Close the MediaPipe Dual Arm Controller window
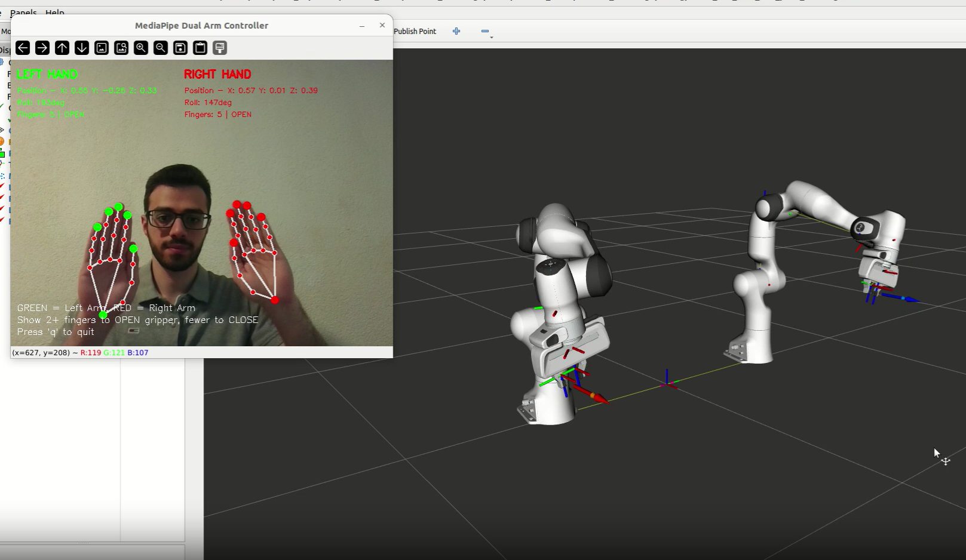This screenshot has height=560, width=966. 382,25
